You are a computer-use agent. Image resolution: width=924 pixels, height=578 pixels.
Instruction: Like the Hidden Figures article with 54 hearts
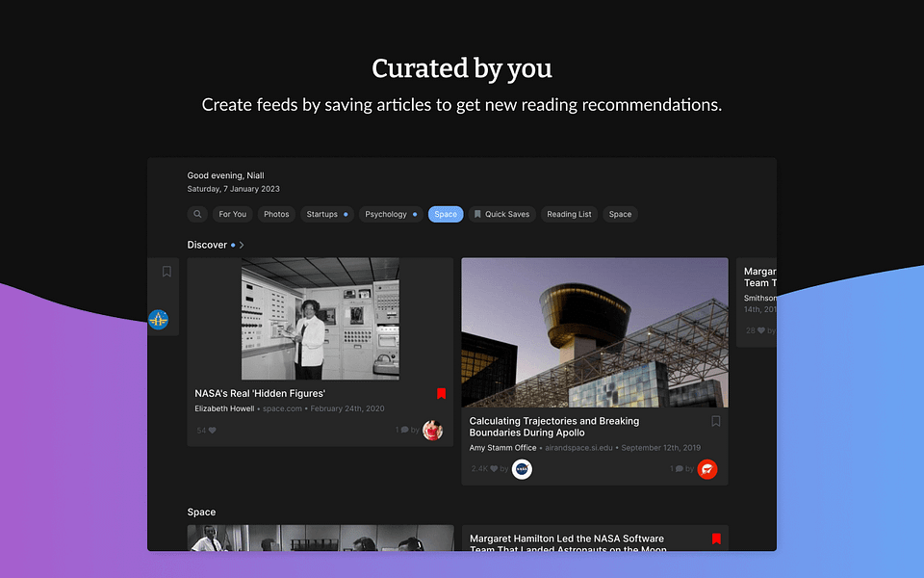point(212,431)
